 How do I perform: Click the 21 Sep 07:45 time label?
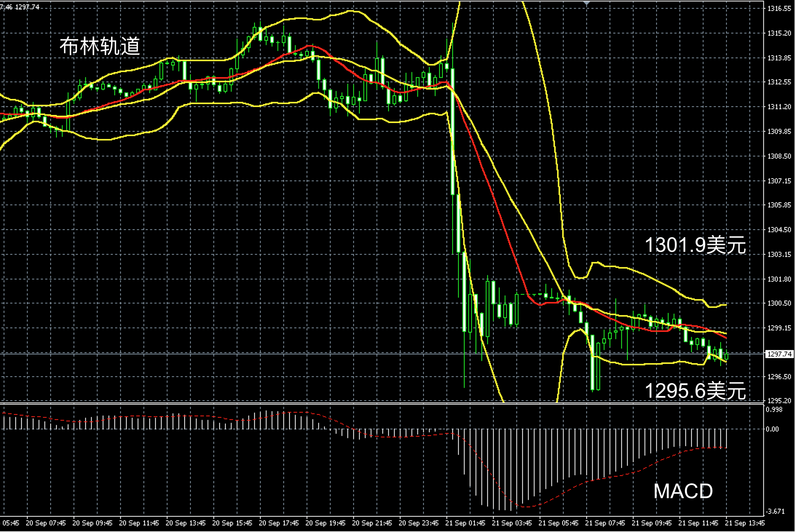tap(605, 523)
